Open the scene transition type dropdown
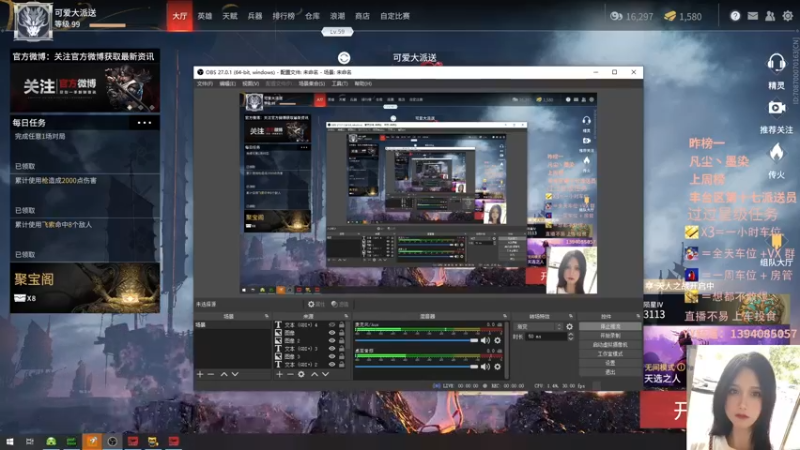 [539, 327]
